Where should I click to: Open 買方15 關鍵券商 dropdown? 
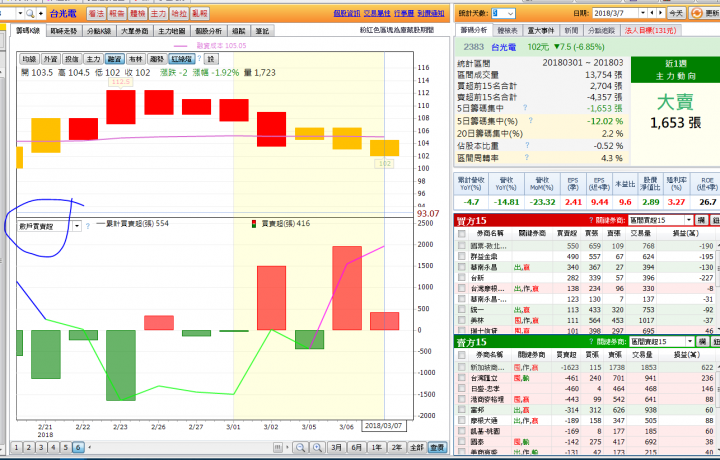point(689,220)
